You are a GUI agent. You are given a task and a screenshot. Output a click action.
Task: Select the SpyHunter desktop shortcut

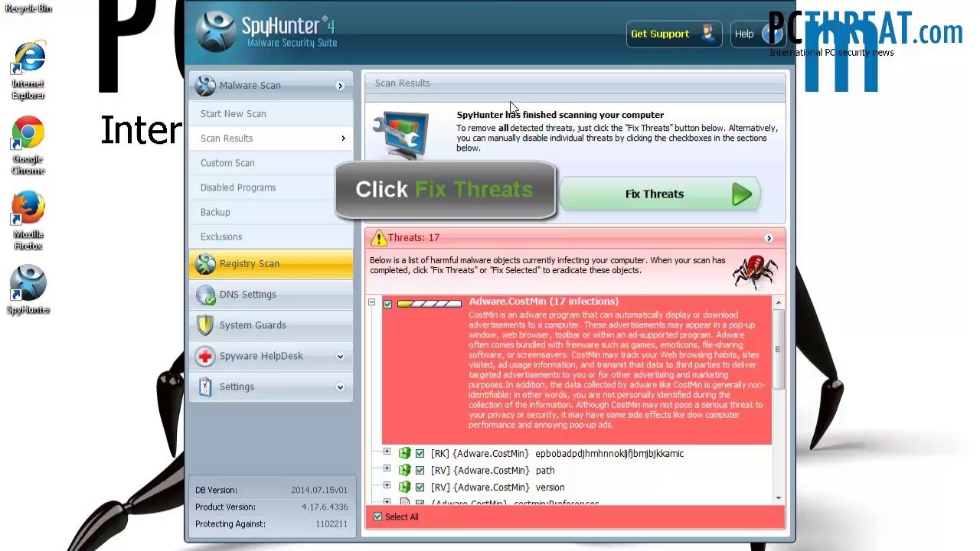point(28,290)
